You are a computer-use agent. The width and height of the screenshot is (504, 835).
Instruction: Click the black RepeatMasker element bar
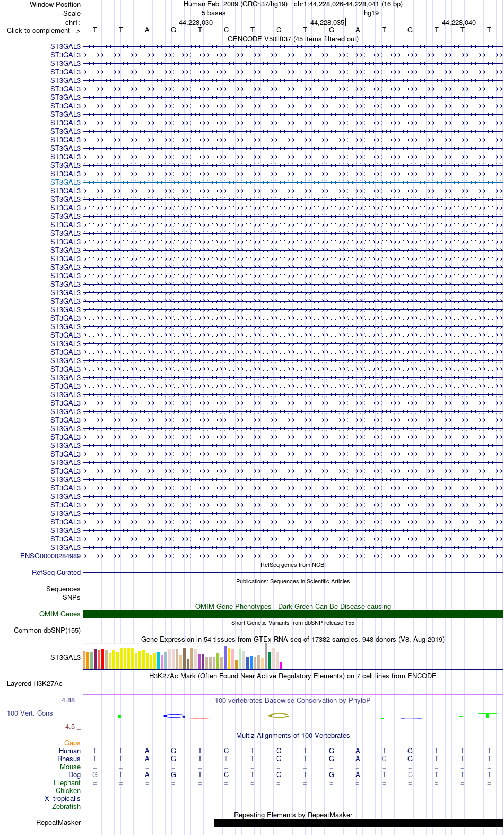359,822
